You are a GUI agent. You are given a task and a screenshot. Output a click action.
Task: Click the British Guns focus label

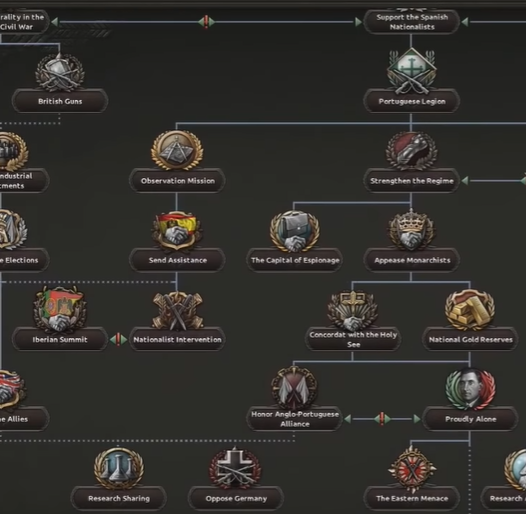[x=60, y=101]
